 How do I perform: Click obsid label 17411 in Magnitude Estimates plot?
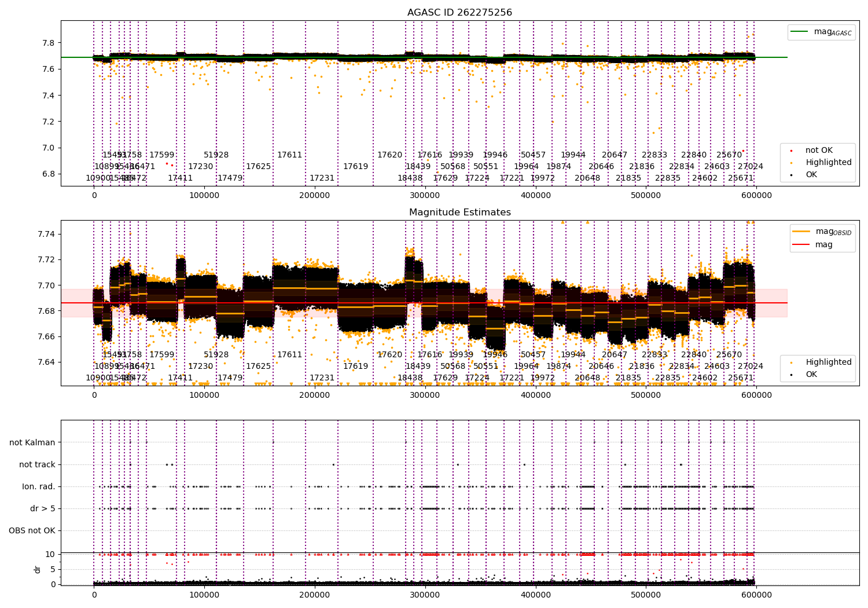[x=181, y=378]
